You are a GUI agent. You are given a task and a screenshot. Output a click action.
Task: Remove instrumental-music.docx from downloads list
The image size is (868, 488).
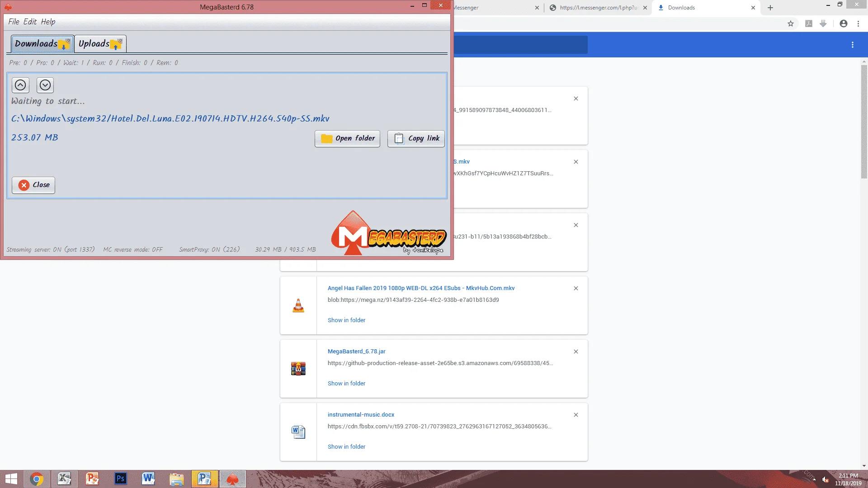[576, 415]
